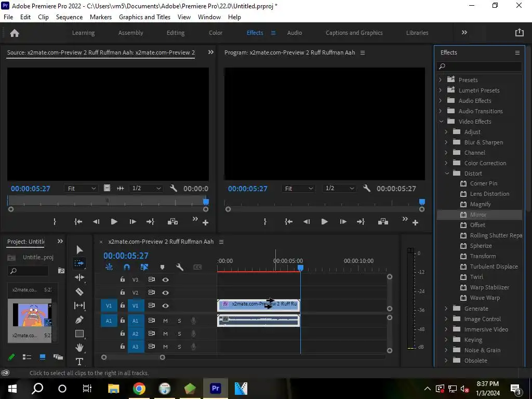
Task: Click the timeline Add Marker icon
Action: coord(162,268)
